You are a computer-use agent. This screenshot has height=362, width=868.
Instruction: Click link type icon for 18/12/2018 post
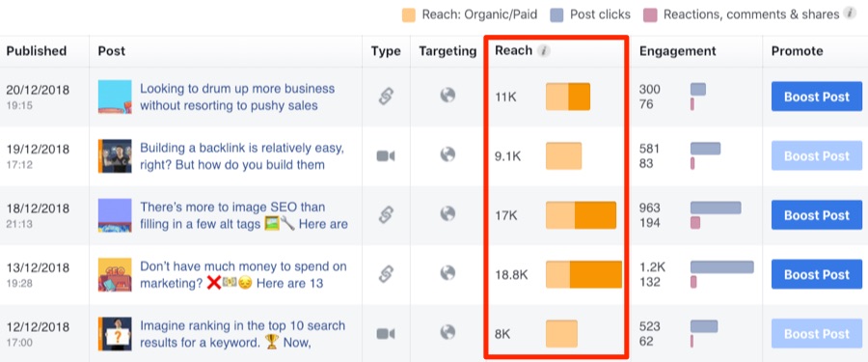pyautogui.click(x=385, y=215)
